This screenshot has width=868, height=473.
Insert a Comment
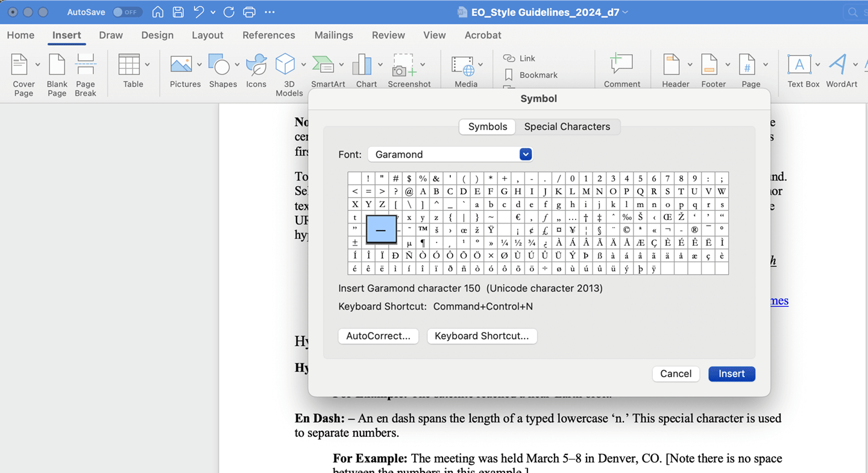[622, 70]
